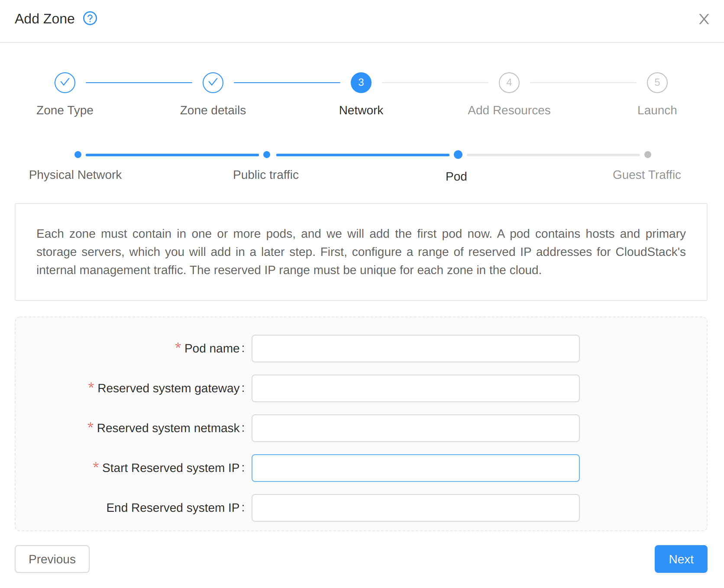Focus the Pod name input field

[x=416, y=349]
